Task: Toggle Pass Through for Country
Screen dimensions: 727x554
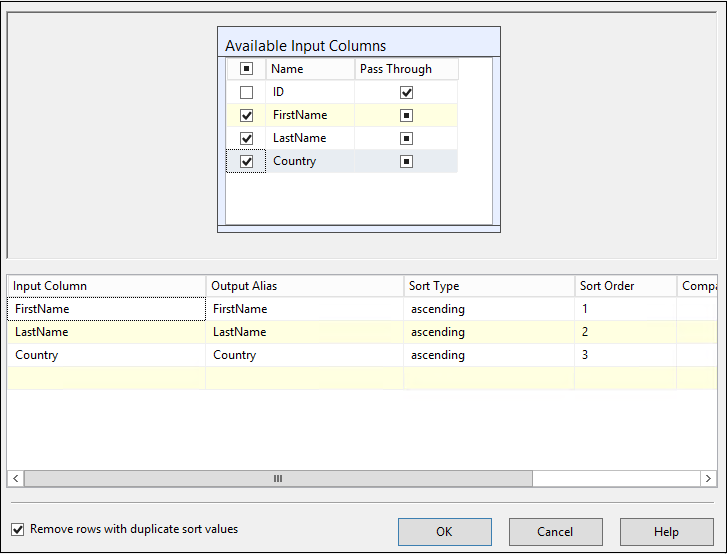Action: point(406,161)
